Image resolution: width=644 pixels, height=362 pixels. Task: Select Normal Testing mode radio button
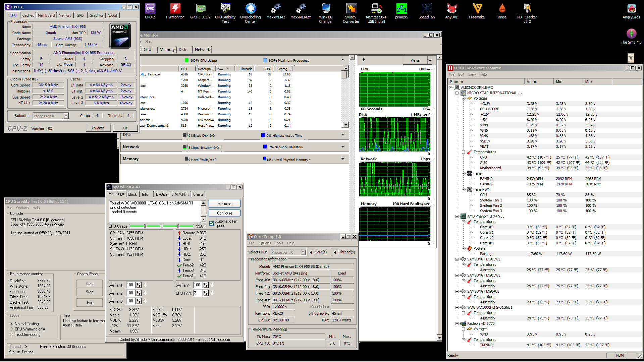[x=11, y=324]
